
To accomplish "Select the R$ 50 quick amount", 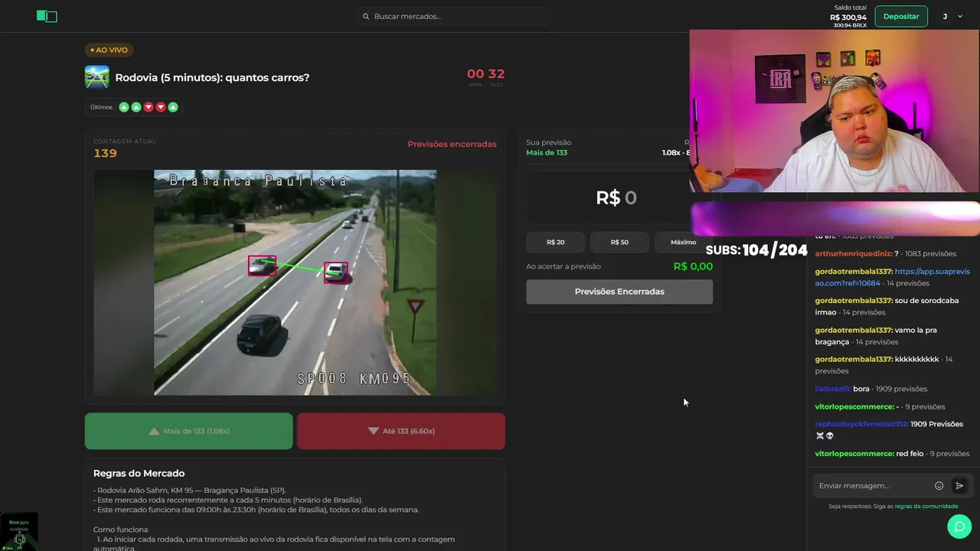I will [x=619, y=242].
